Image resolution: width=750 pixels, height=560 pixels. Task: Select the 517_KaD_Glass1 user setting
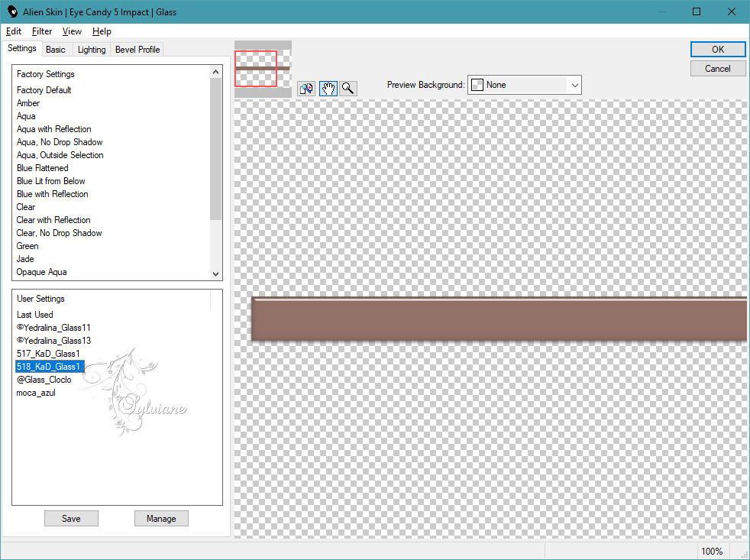[48, 353]
